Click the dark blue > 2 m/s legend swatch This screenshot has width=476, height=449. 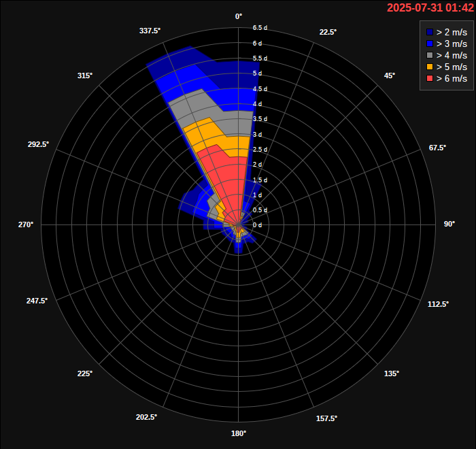[430, 32]
